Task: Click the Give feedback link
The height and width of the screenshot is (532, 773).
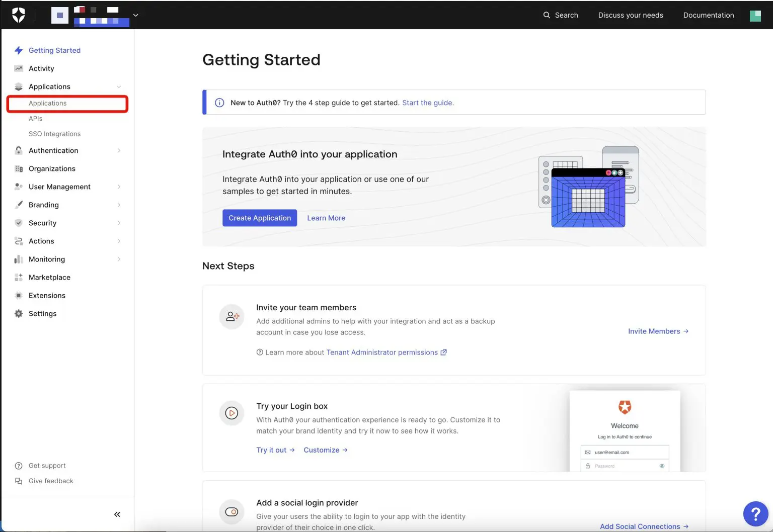Action: (51, 481)
